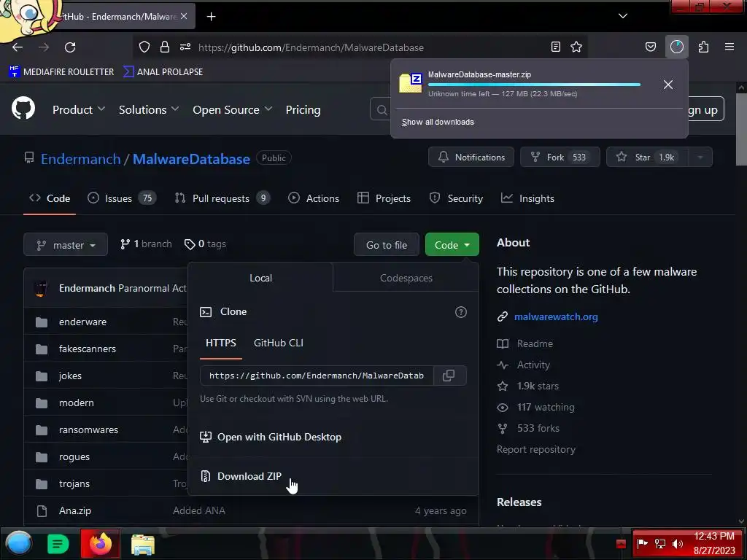Viewport: 747px width, 560px height.
Task: Open the Pricing page
Action: (x=303, y=109)
